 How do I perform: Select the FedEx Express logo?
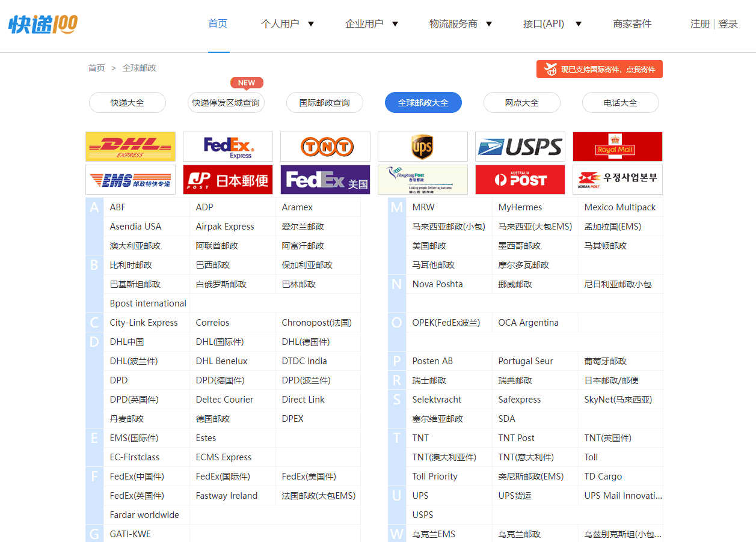click(227, 146)
